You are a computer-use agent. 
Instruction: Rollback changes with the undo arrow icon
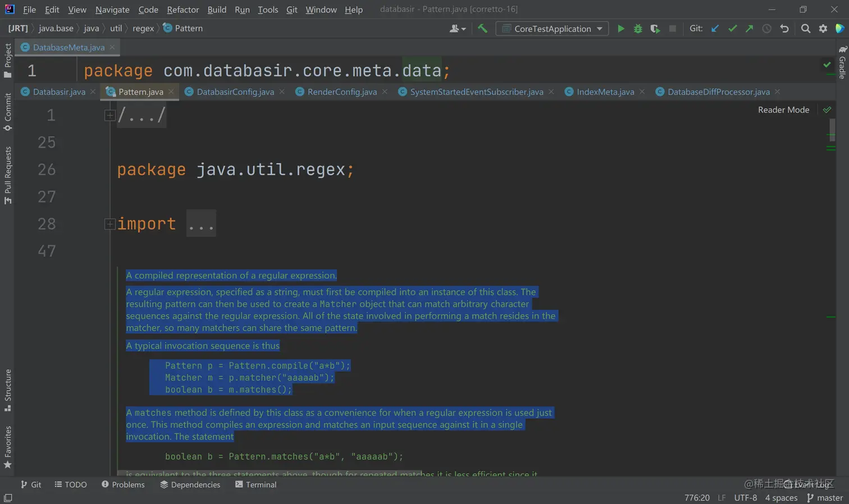784,29
